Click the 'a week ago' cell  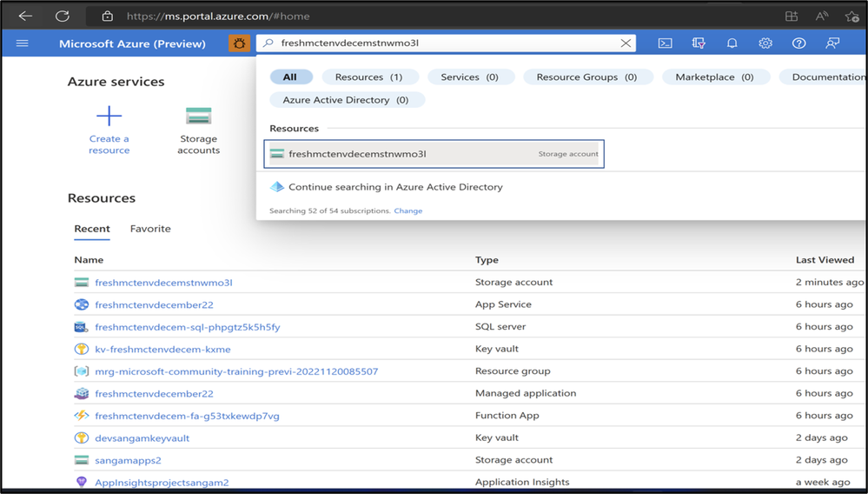tap(823, 482)
